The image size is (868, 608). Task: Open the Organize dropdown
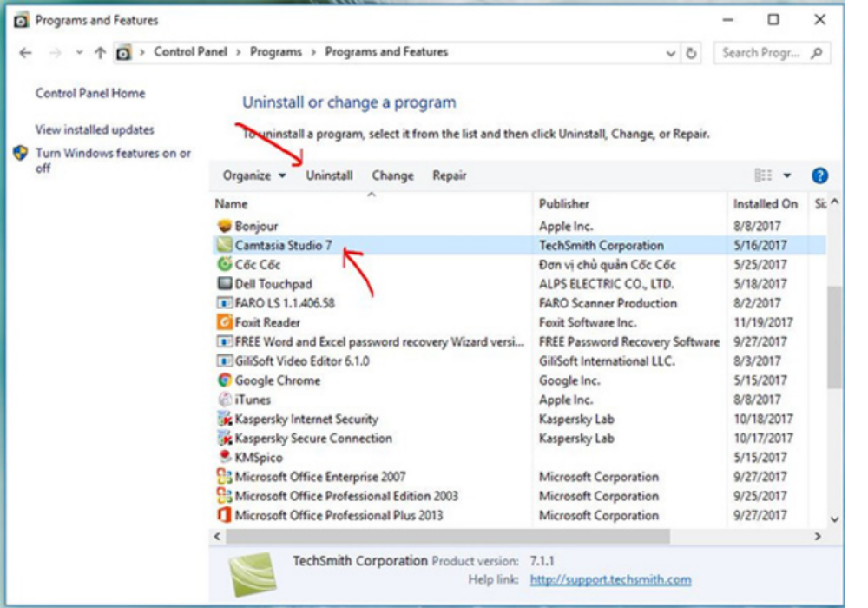click(254, 175)
